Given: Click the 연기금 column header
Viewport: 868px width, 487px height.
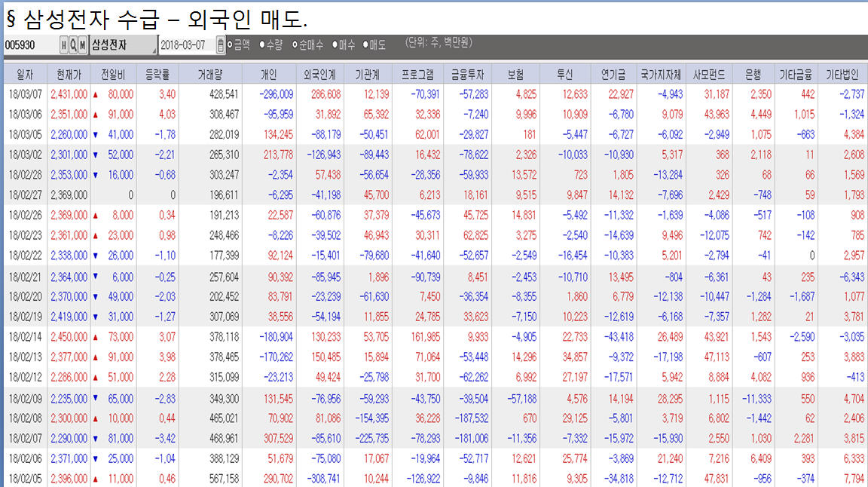Looking at the screenshot, I should (613, 75).
